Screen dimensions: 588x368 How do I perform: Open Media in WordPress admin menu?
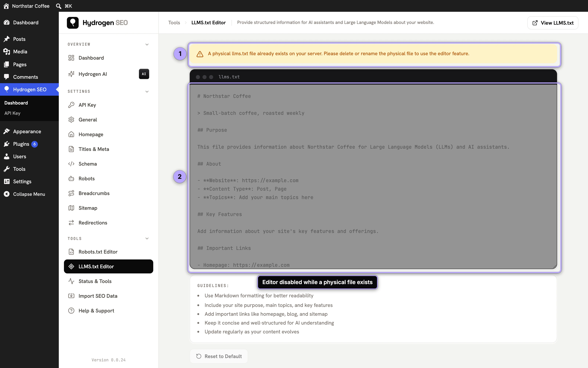pos(29,52)
